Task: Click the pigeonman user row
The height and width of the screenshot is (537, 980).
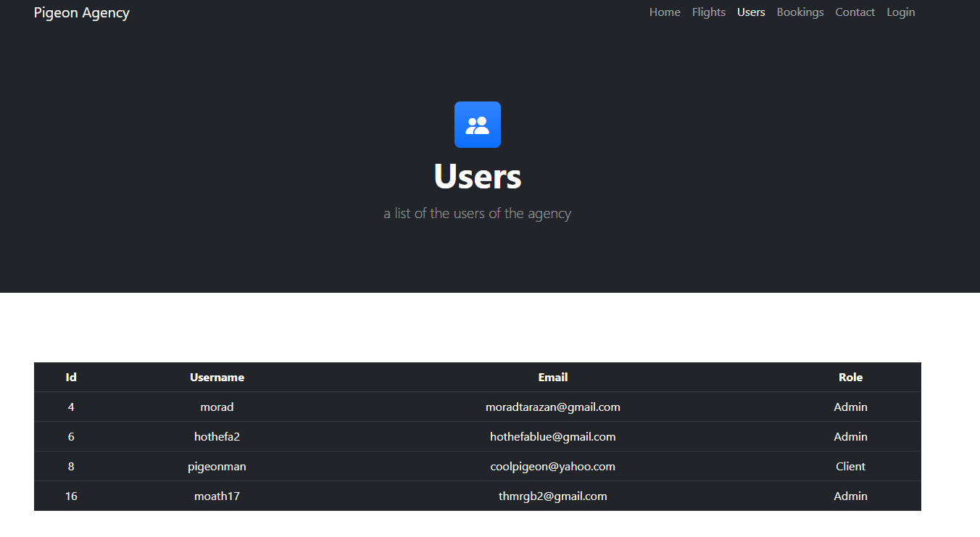Action: pyautogui.click(x=217, y=466)
